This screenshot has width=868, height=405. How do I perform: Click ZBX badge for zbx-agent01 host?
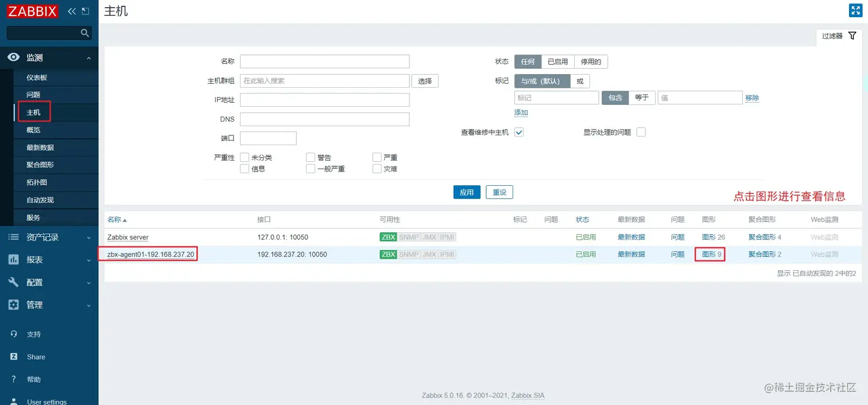coord(389,254)
